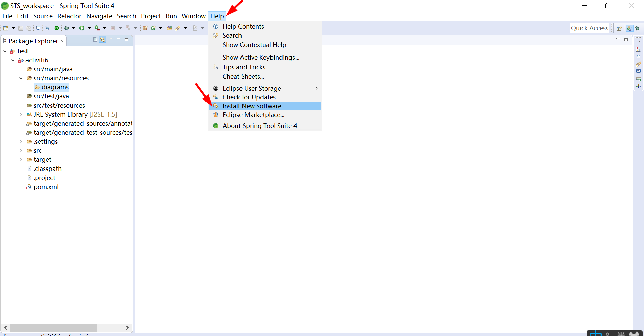Open the Debug configurations dropdown arrow
Screen dimensions: 644x336
(x=74, y=28)
